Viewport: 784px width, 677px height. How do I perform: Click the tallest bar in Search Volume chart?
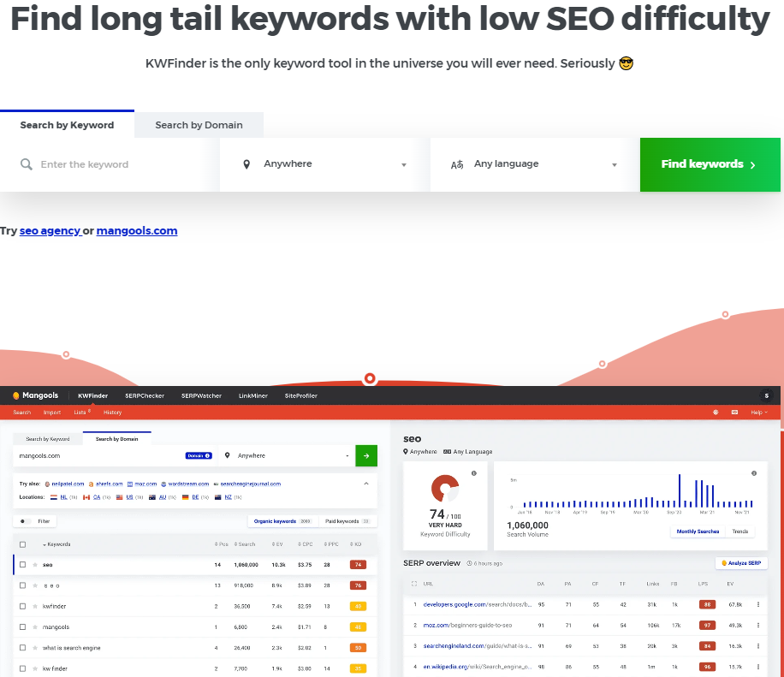click(680, 490)
